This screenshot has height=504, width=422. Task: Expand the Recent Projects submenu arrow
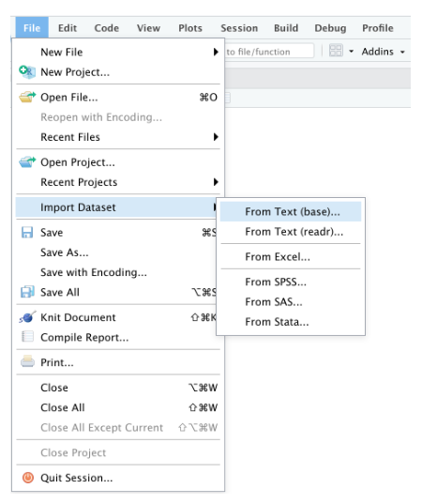(x=216, y=182)
